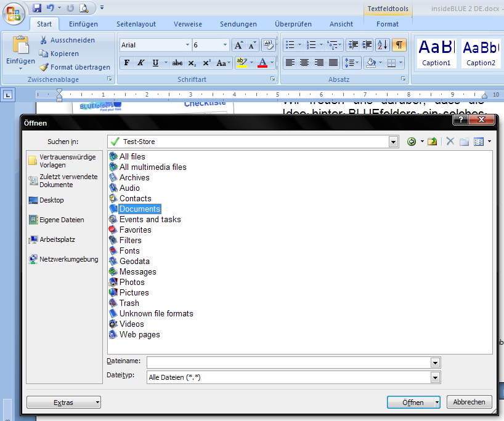Go up one folder level
Viewport: 504px width, 421px height.
click(433, 142)
